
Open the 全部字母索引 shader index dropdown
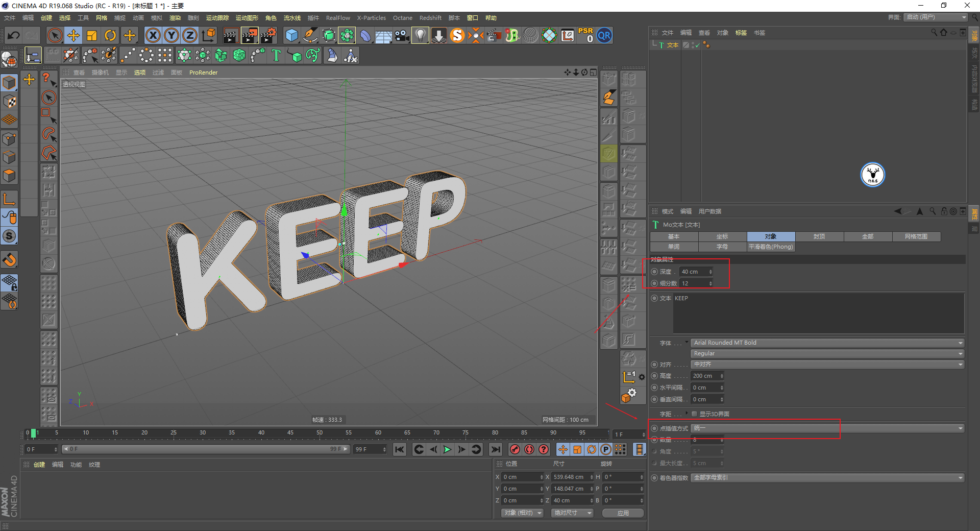pos(827,477)
